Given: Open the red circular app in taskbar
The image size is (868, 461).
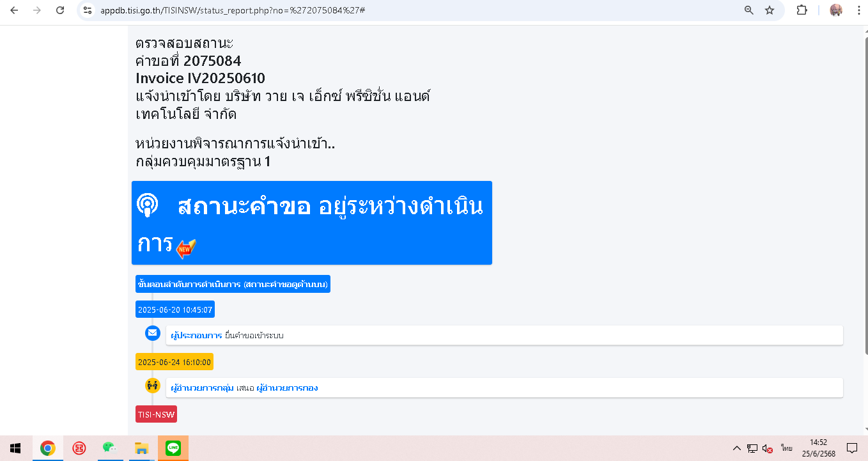Looking at the screenshot, I should coord(79,448).
